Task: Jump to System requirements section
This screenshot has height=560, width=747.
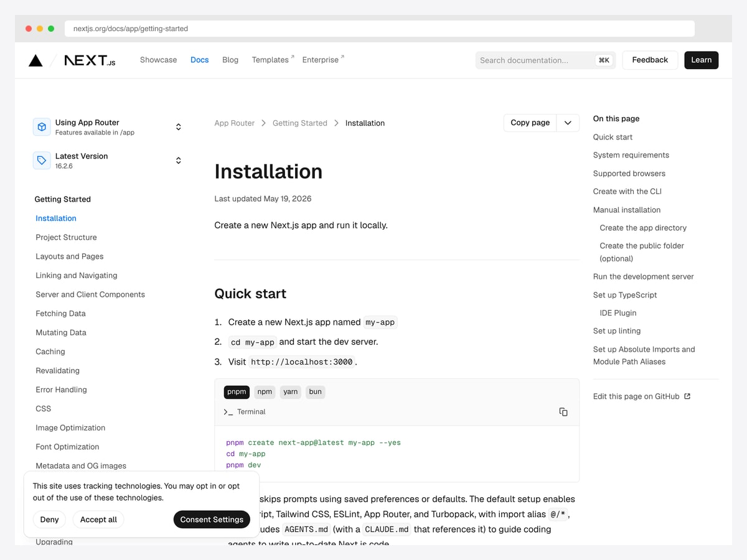Action: (631, 155)
